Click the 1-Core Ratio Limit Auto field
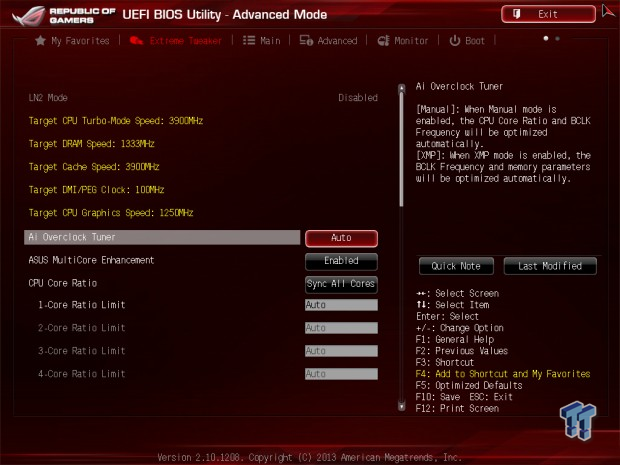 coord(341,305)
